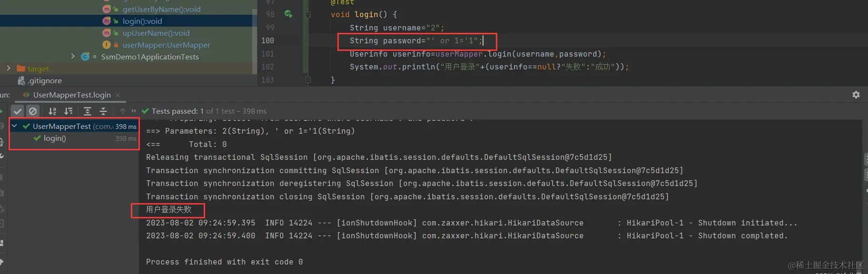Click 用户登录失败 console output

168,209
